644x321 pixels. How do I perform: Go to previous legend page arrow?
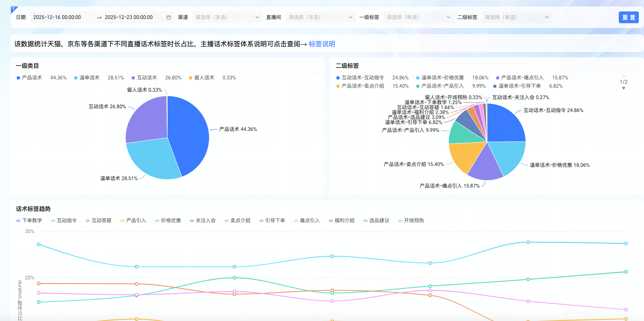coord(623,76)
